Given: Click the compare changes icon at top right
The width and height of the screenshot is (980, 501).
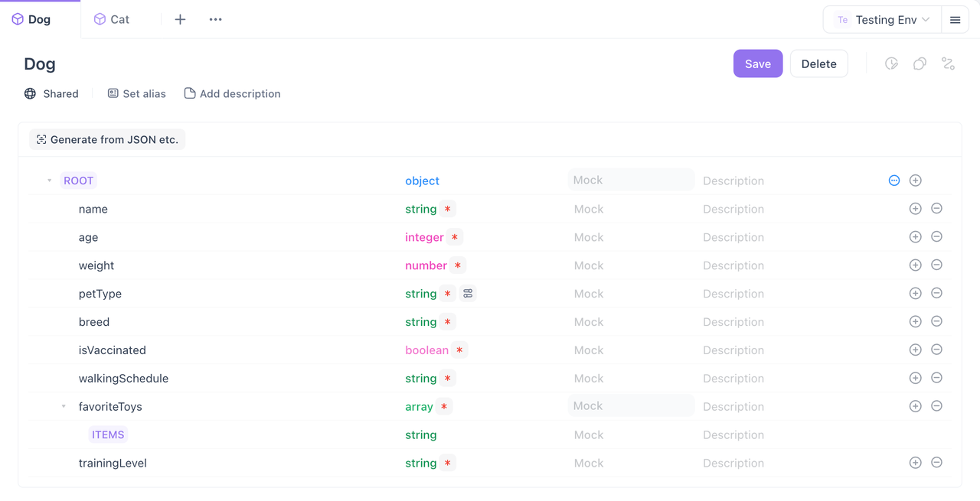Looking at the screenshot, I should tap(948, 63).
